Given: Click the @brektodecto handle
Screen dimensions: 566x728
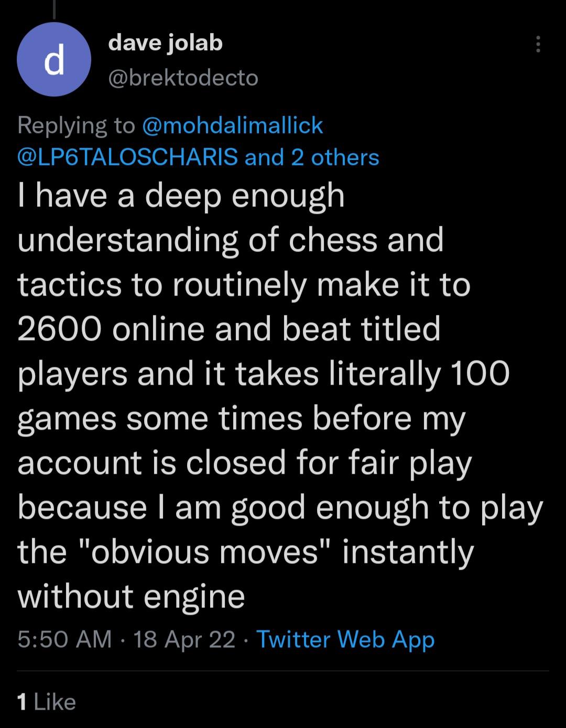Looking at the screenshot, I should pyautogui.click(x=183, y=78).
